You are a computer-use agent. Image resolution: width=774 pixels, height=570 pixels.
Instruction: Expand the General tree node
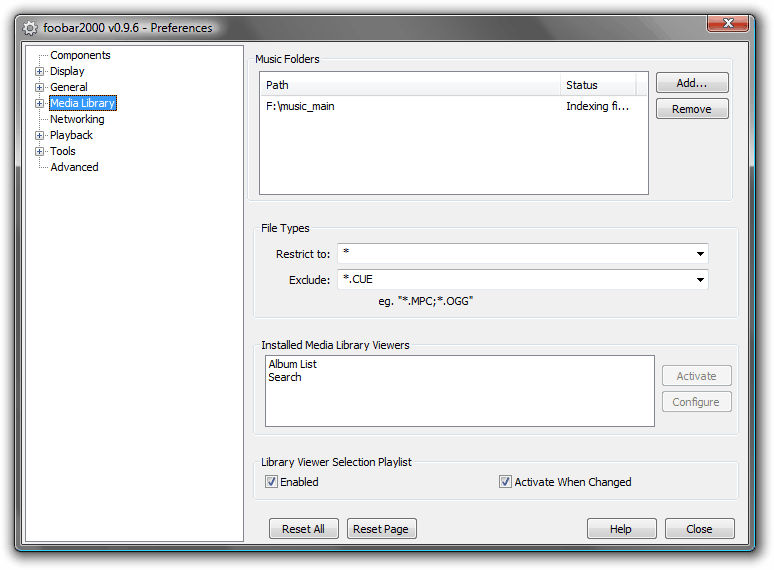tap(39, 87)
